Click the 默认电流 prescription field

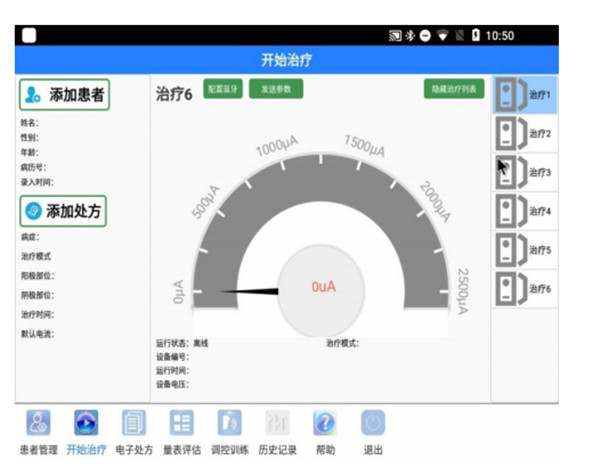point(37,334)
